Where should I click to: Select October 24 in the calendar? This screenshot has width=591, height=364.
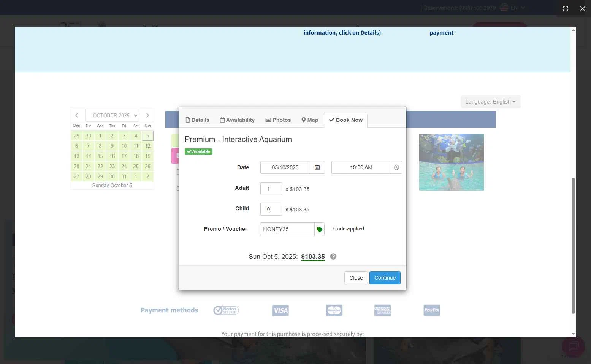(x=124, y=166)
